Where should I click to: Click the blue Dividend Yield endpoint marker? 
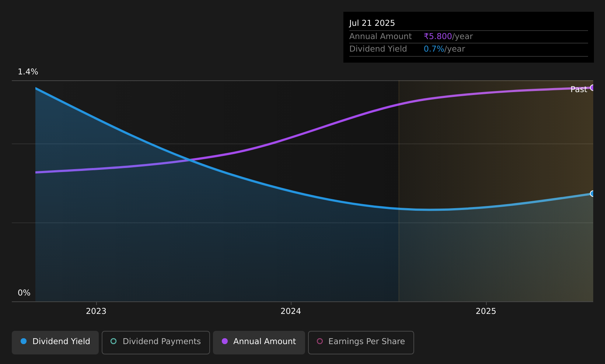[593, 194]
